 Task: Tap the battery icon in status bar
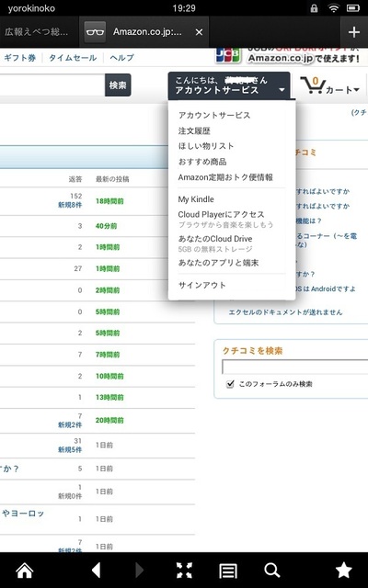353,8
